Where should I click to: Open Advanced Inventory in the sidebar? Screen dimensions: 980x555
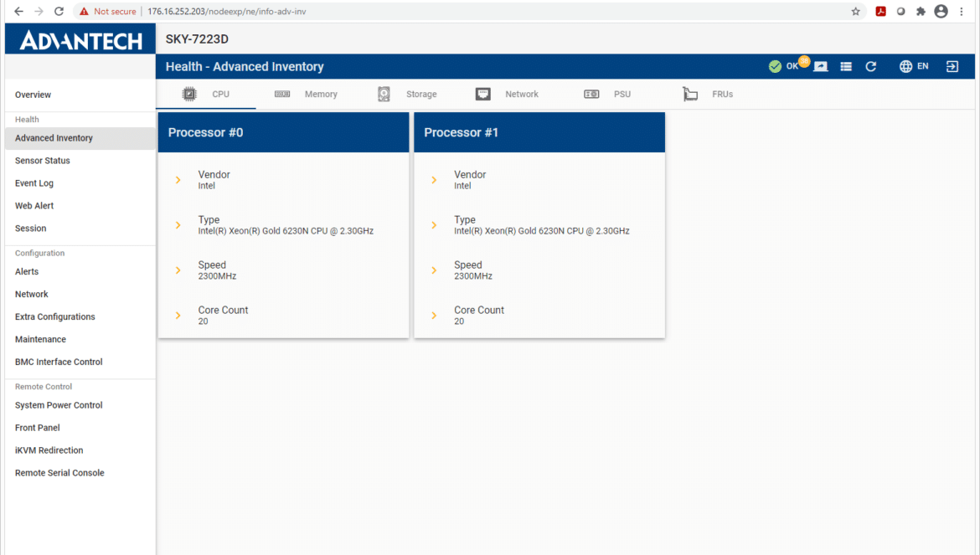80,138
